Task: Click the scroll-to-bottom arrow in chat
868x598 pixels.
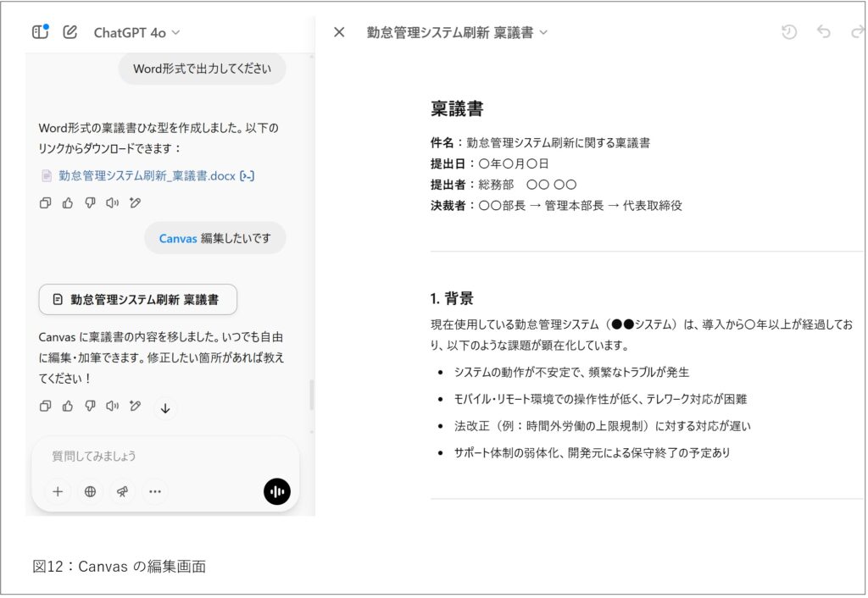Action: 166,408
